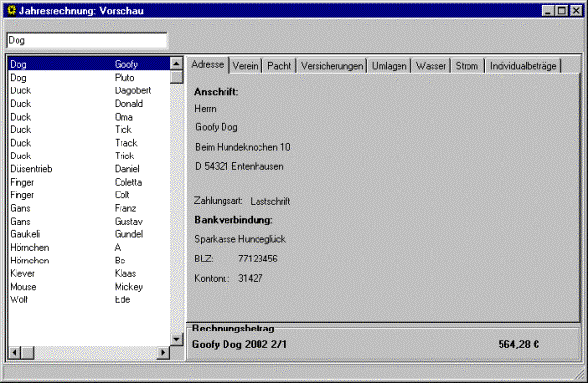Close the Jahresrechnung: Vorschau window
The height and width of the screenshot is (383, 588).
coord(576,11)
